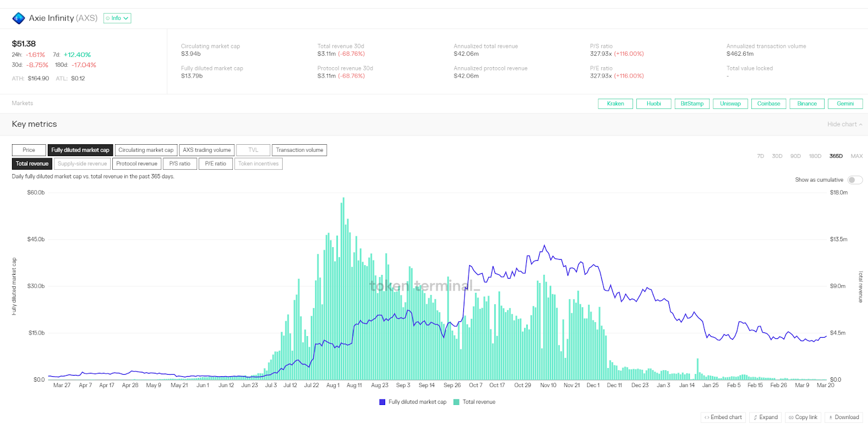The width and height of the screenshot is (868, 431).
Task: Click the Embed chart code icon
Action: tap(706, 417)
